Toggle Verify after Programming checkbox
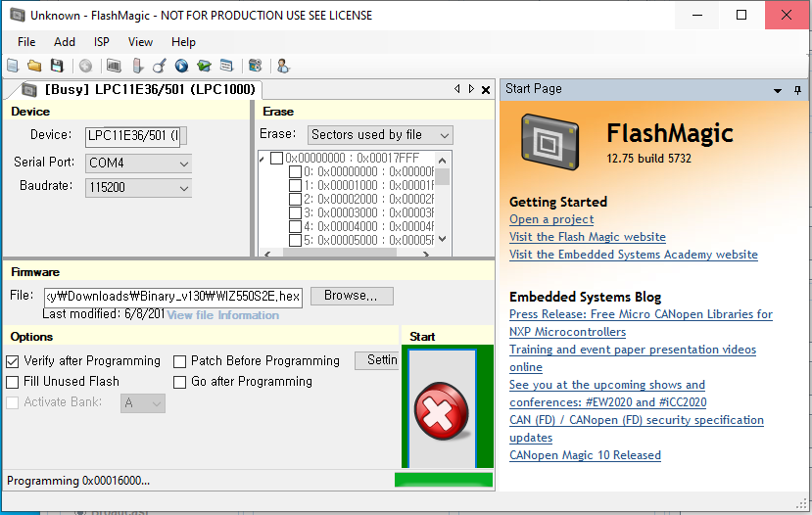This screenshot has width=812, height=515. click(x=13, y=361)
